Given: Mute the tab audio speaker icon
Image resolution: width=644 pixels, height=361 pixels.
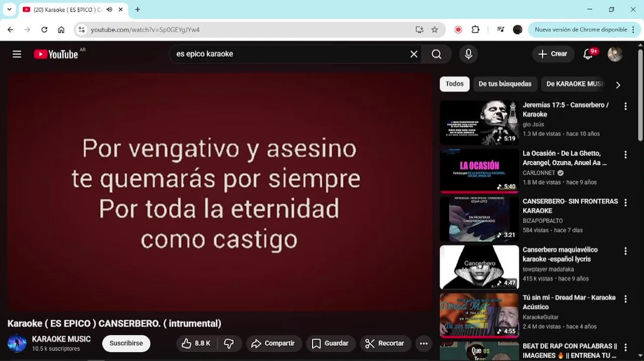Looking at the screenshot, I should click(x=109, y=9).
